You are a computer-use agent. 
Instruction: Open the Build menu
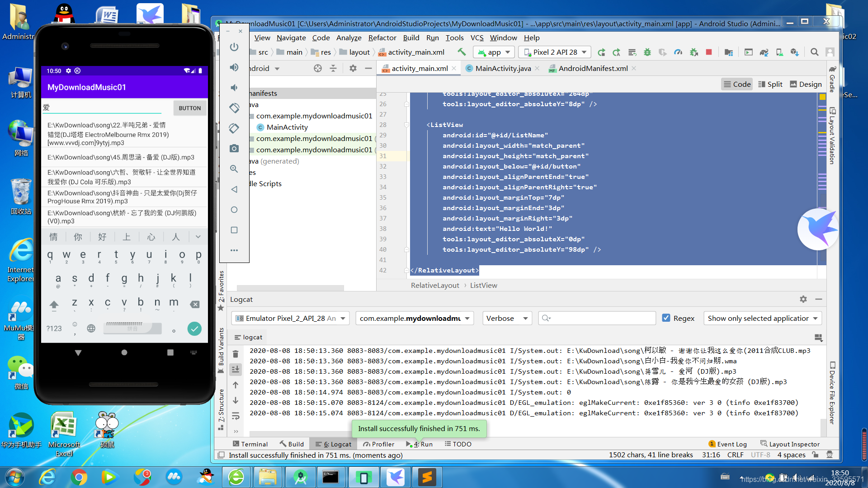coord(411,38)
